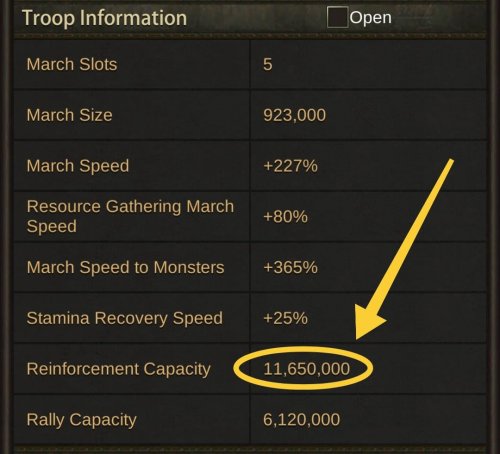Click the circled 11,650,000 value

tap(306, 369)
